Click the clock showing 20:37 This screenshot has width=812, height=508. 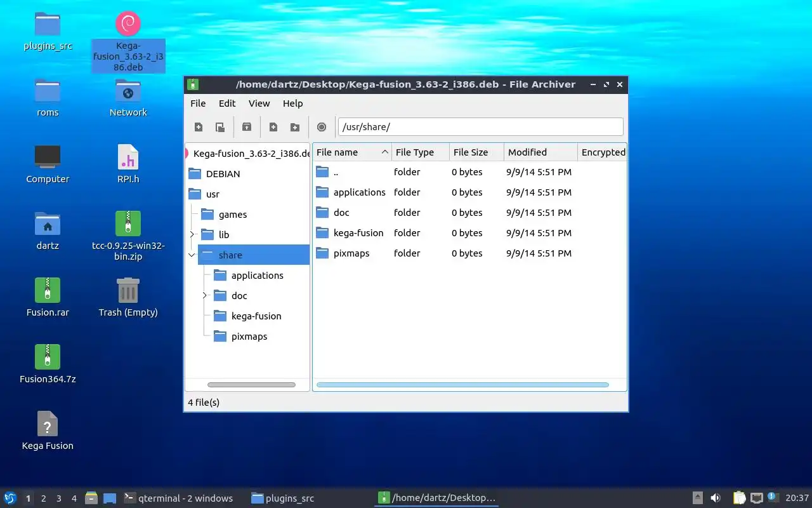pos(797,498)
